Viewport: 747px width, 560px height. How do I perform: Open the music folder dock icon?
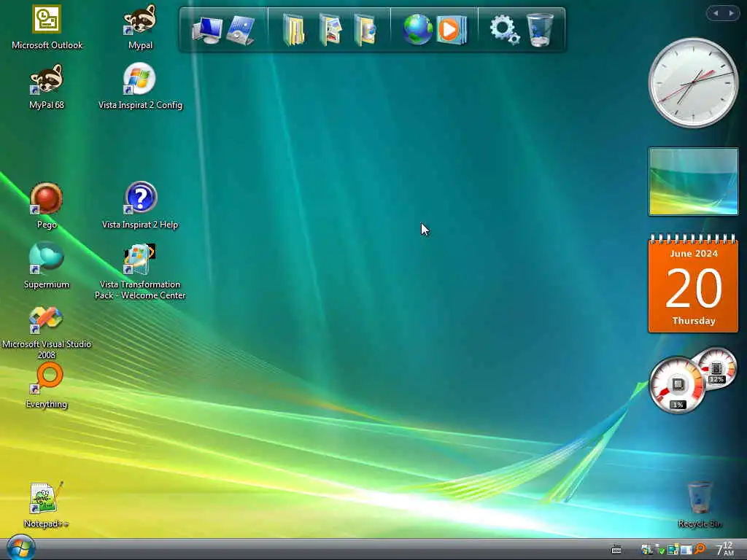(366, 30)
